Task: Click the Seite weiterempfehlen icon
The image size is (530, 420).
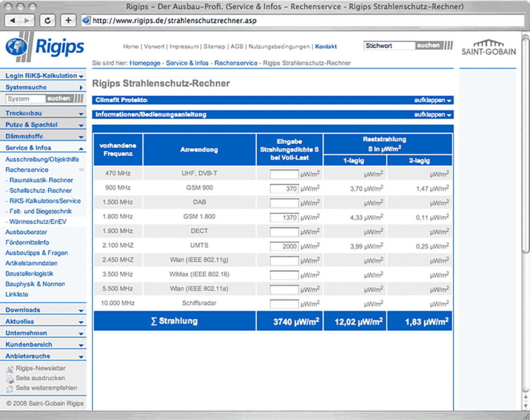Action: 10,388
